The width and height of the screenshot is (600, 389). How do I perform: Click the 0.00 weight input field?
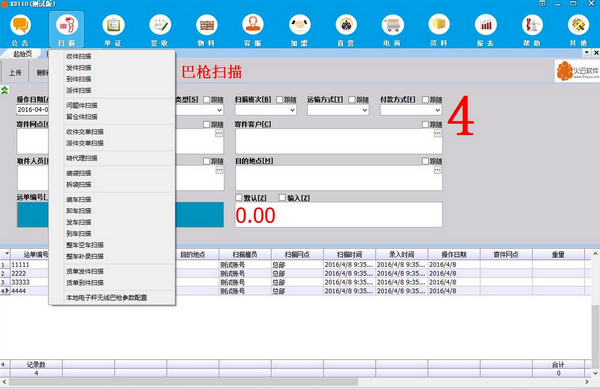click(x=339, y=215)
